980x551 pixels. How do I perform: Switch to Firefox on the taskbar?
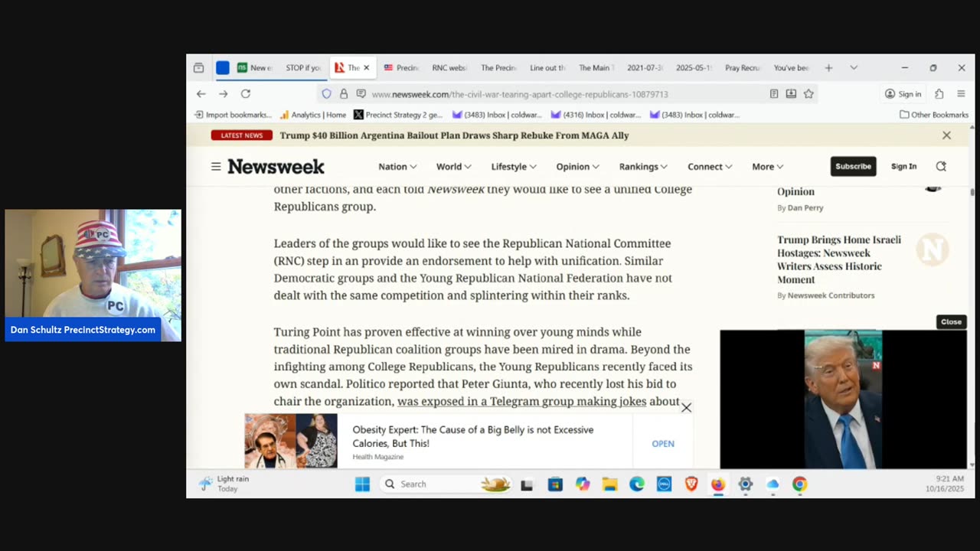pos(718,484)
